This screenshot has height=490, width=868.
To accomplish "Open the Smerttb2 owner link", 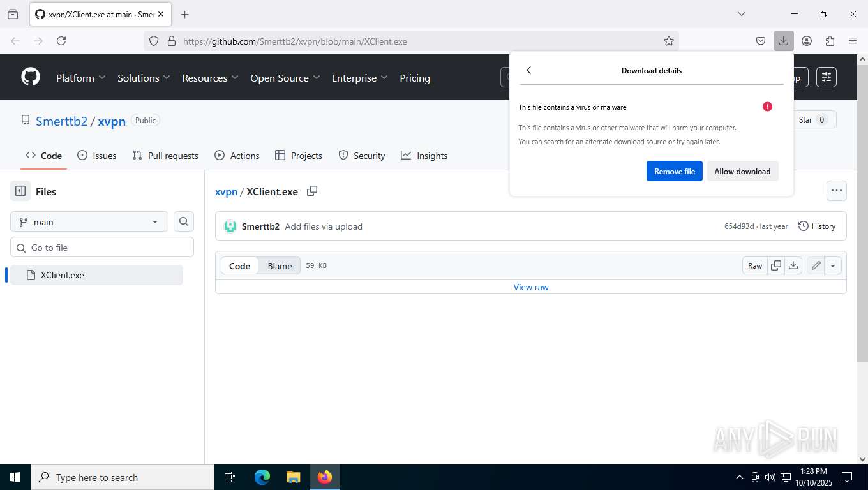I will click(x=61, y=121).
